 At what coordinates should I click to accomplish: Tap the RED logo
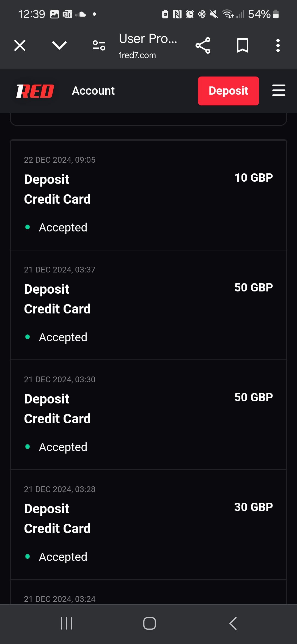pos(35,91)
